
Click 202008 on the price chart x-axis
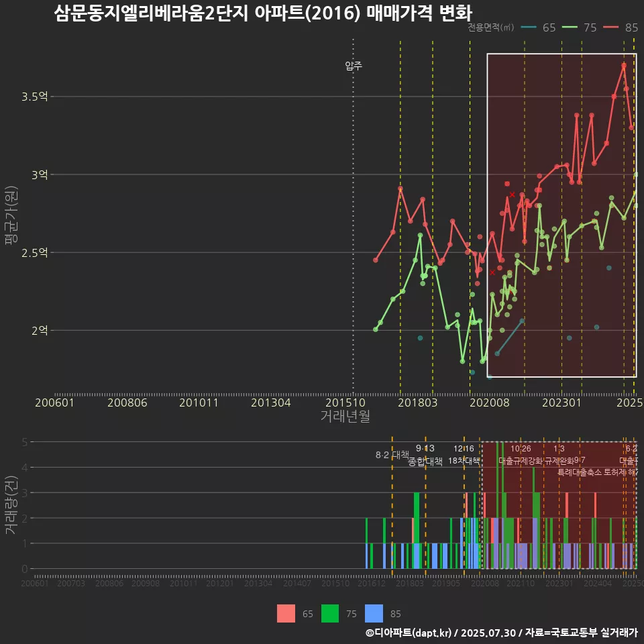click(x=490, y=402)
